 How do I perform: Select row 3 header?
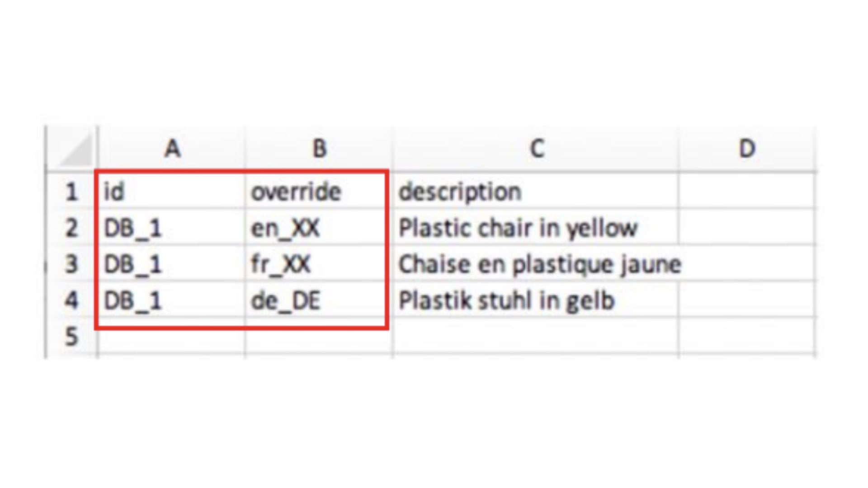[71, 264]
